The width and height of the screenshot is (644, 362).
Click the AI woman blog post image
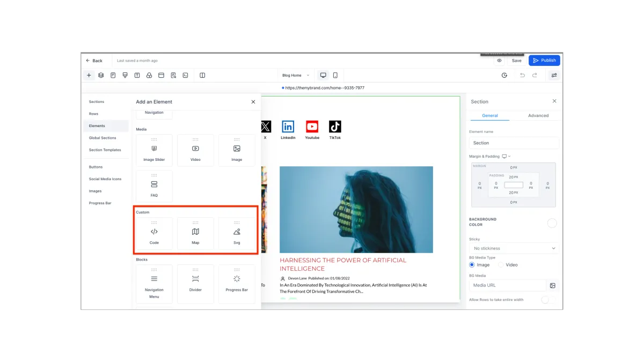(x=356, y=209)
